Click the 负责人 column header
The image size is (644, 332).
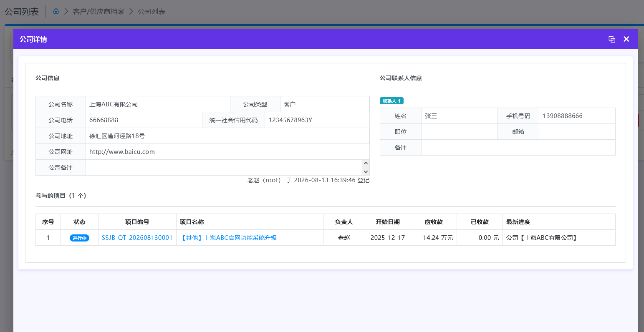tap(344, 222)
